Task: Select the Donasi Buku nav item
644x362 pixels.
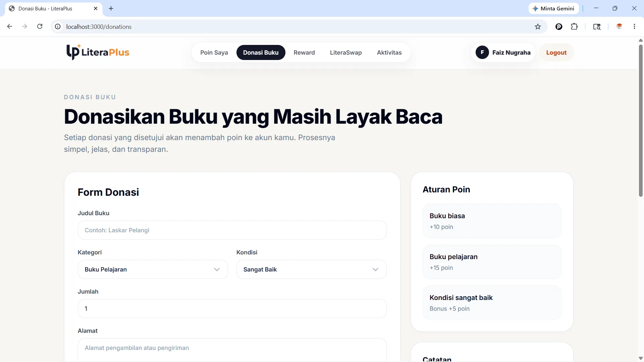Action: 261,52
